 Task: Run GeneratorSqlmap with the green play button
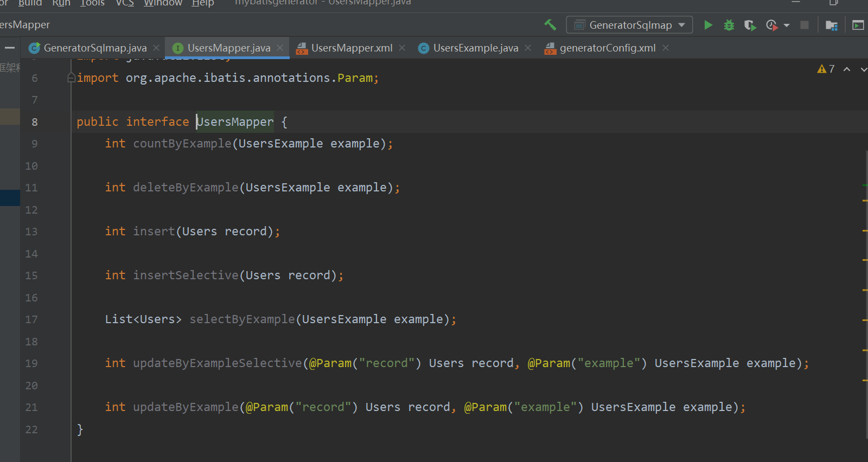pos(708,25)
